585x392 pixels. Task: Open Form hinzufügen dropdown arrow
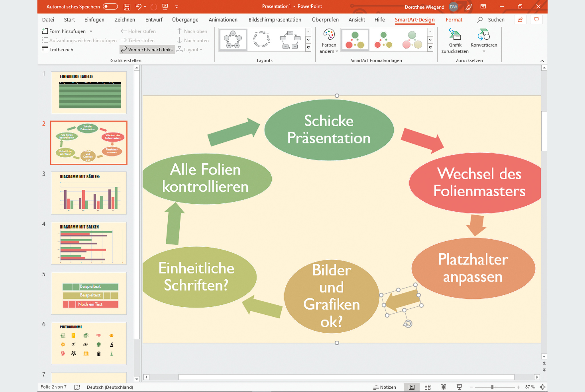91,31
